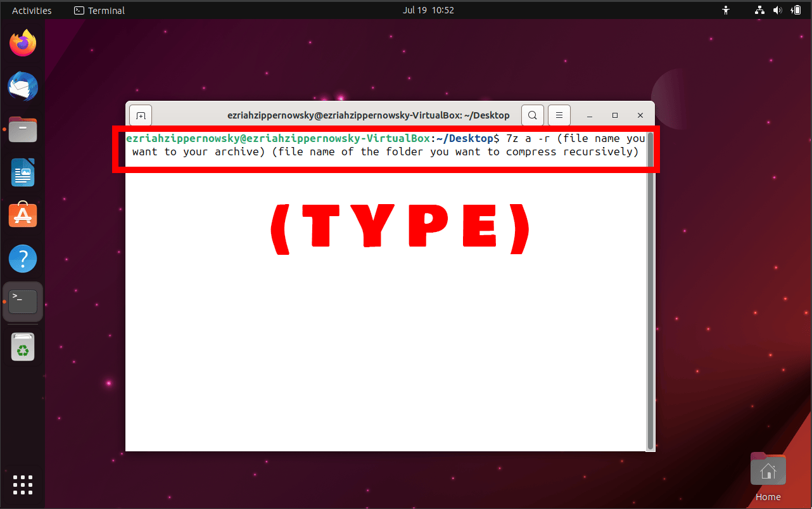Open the terminal search
This screenshot has height=509, width=812.
coord(532,115)
